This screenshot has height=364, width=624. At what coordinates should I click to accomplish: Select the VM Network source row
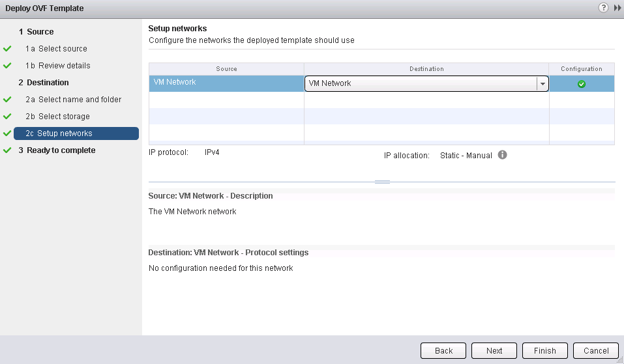(226, 83)
